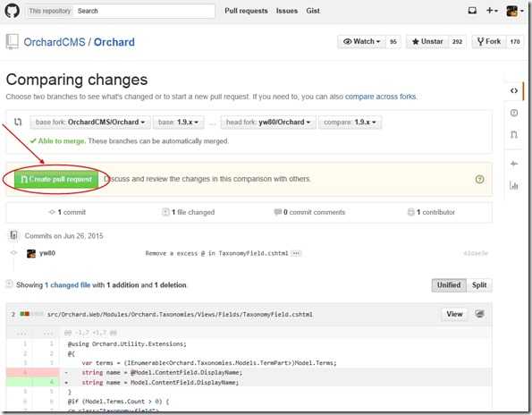Click the Commits on Jun 26 icon
The image size is (532, 415).
pyautogui.click(x=13, y=235)
